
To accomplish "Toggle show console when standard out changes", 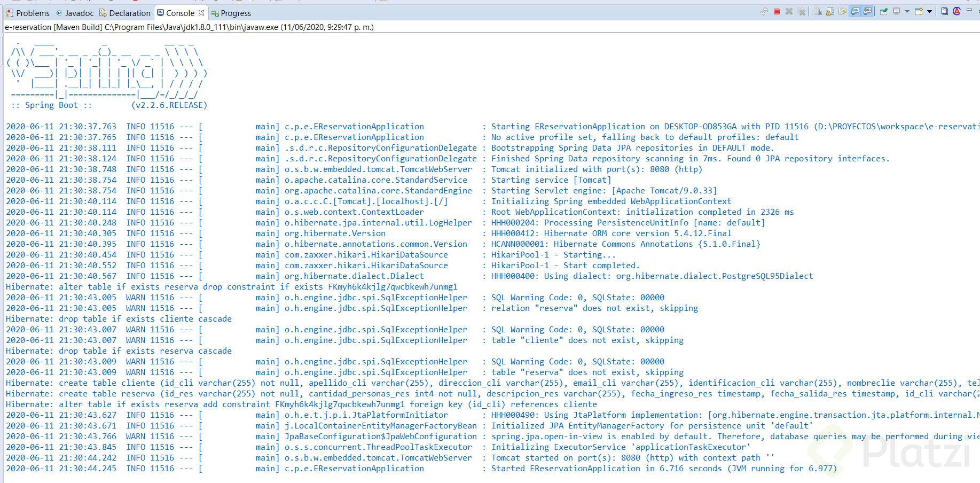I will click(x=856, y=11).
